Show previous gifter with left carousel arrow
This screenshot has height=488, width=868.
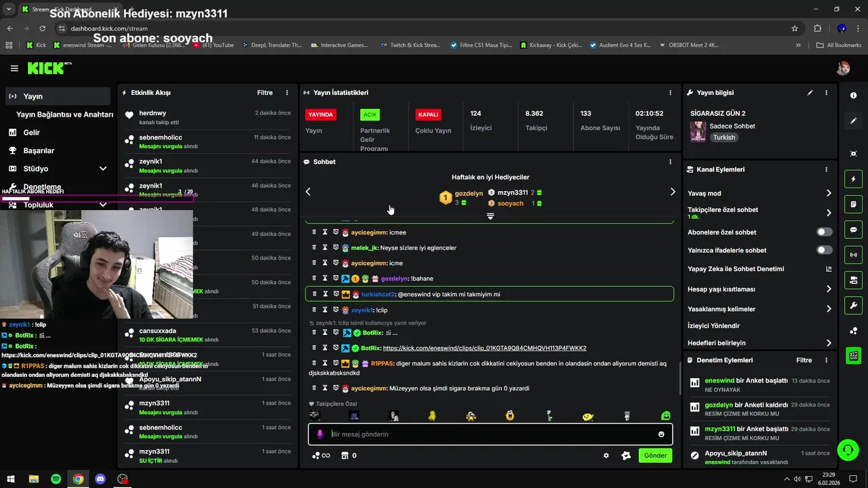(308, 192)
